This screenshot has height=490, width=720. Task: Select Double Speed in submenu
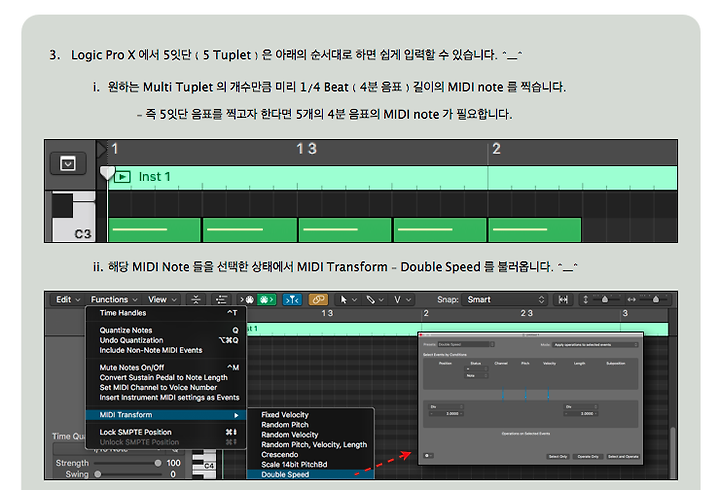coord(310,474)
